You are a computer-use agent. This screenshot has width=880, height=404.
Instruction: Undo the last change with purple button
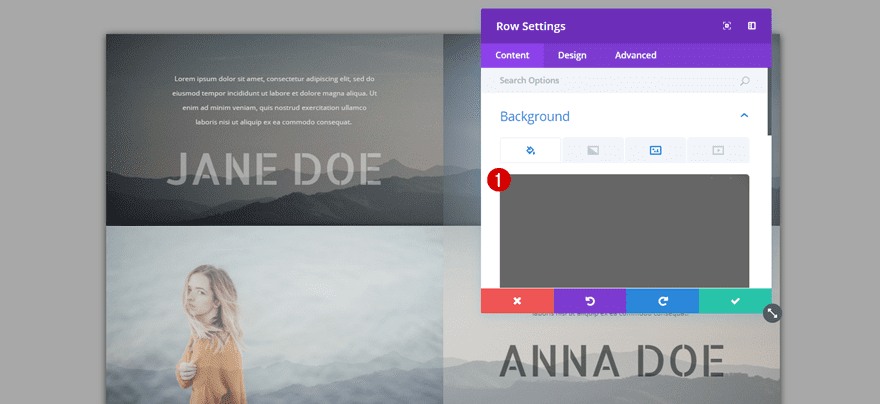point(590,301)
